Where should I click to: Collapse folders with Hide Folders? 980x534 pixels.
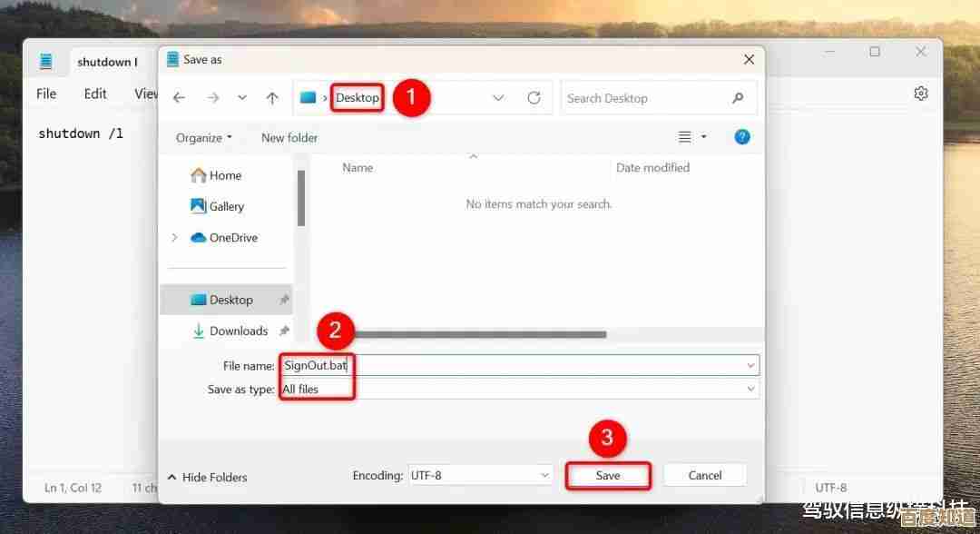point(207,477)
